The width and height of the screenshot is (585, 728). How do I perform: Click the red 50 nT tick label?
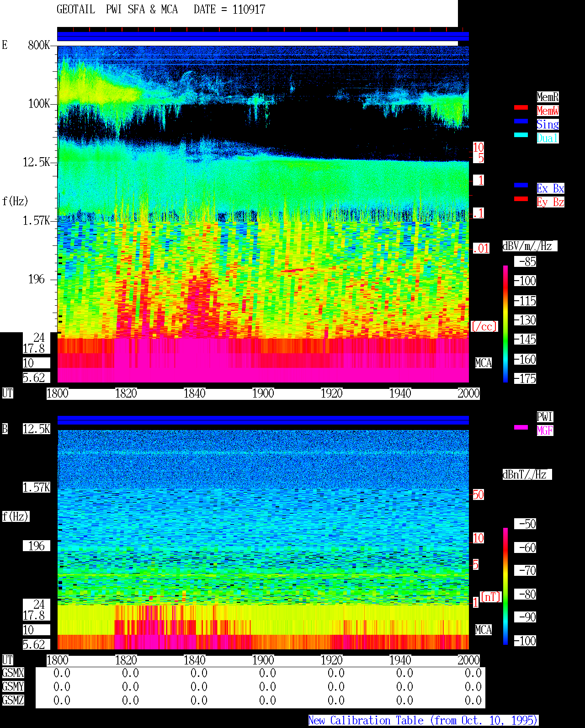click(x=478, y=494)
